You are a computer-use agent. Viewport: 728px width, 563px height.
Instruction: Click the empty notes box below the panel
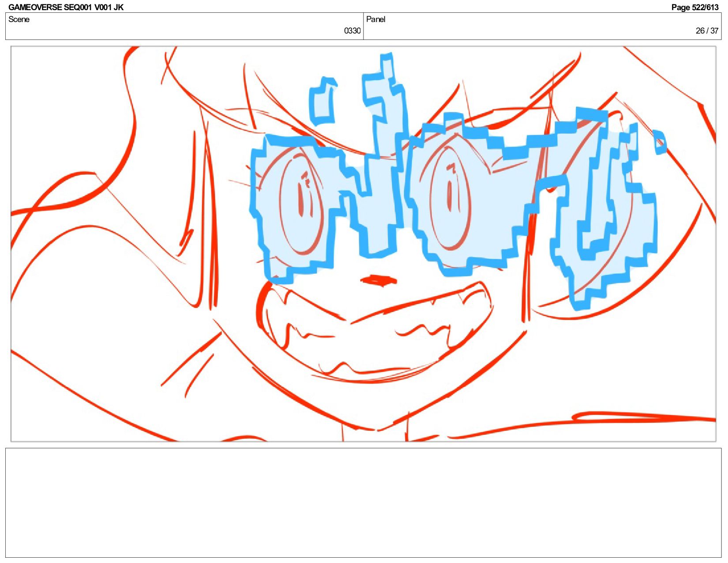coord(363,503)
